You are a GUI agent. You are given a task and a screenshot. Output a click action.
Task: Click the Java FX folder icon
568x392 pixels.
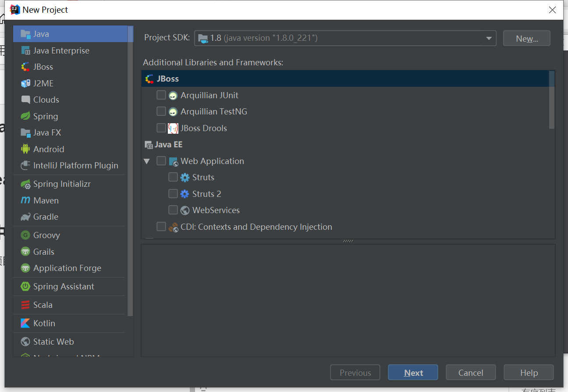click(25, 132)
